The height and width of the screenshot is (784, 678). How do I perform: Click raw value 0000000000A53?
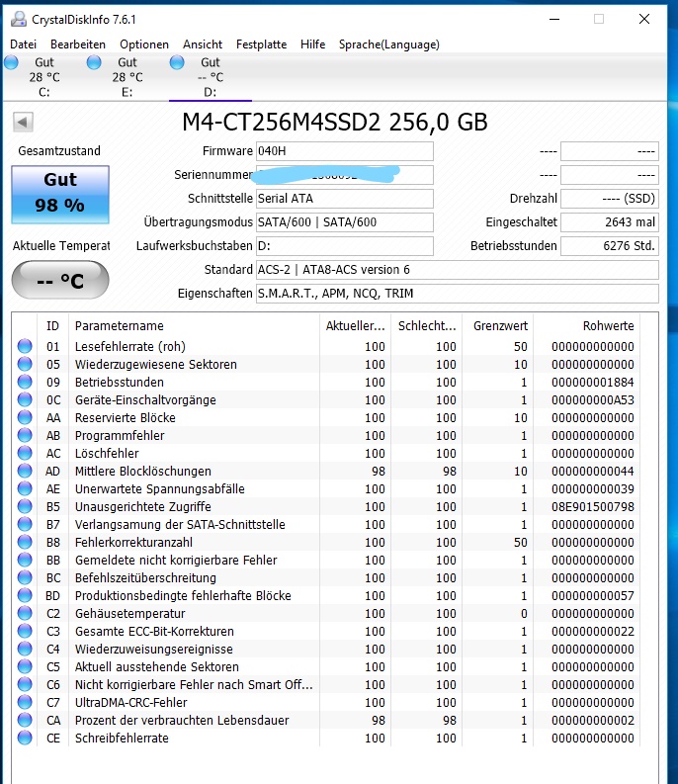(x=593, y=400)
